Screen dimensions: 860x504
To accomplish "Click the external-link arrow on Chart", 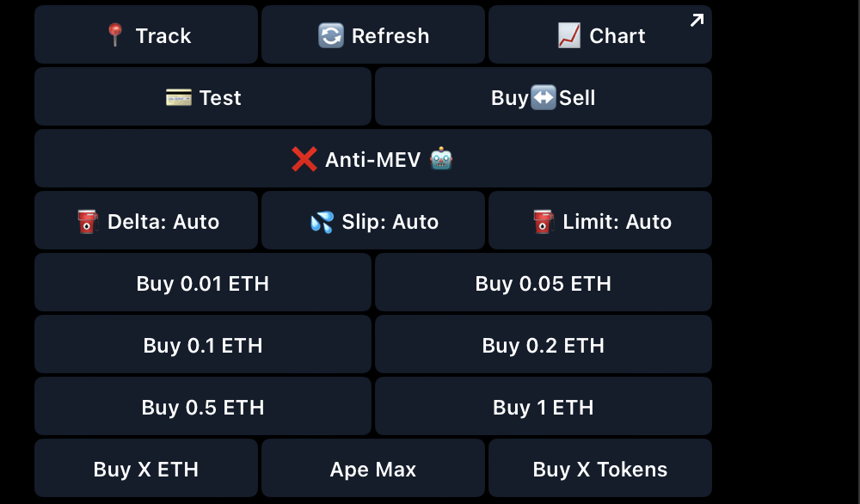I will coord(697,20).
